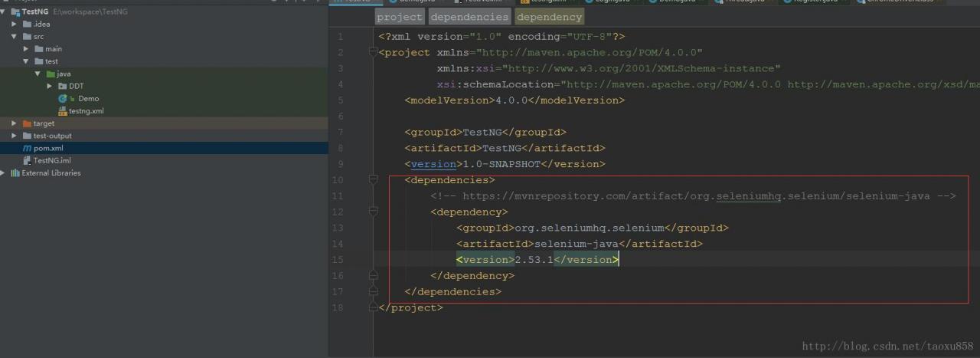The width and height of the screenshot is (980, 358).
Task: Select the test-output folder label
Action: coord(52,136)
